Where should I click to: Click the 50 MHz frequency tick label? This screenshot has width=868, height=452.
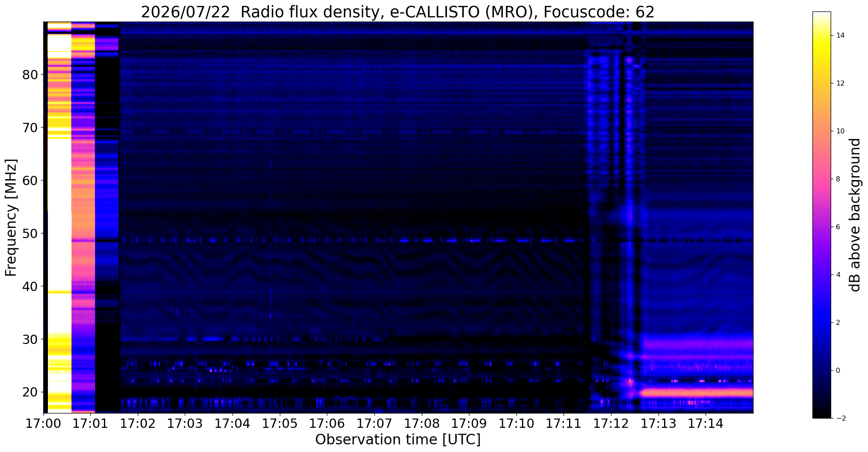30,233
